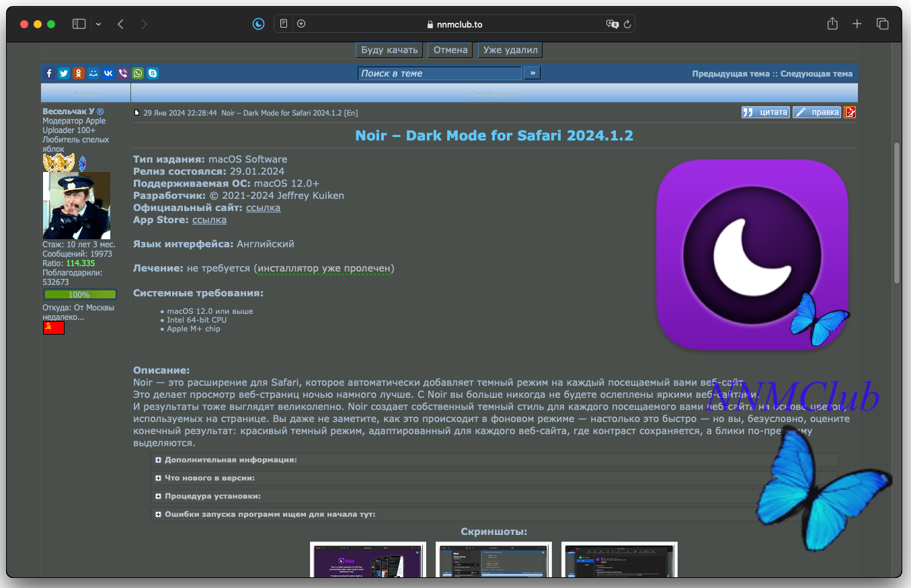Click the Сообщений: 19973 text
This screenshot has width=911, height=588.
[77, 254]
